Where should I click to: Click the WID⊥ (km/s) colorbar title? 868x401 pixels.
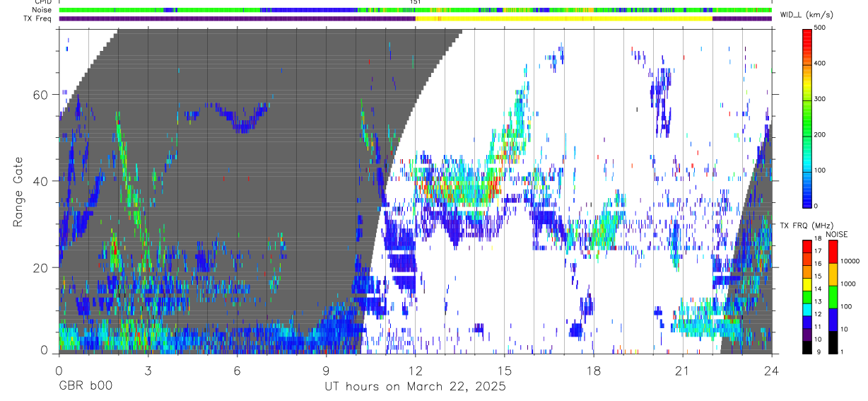click(x=809, y=14)
